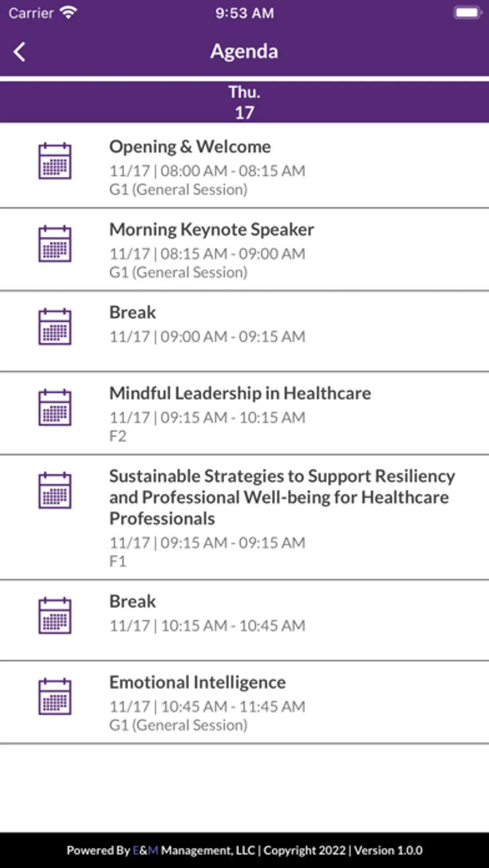This screenshot has height=868, width=489.
Task: Click calendar icon beside the 09:00 AM Break
Action: 55,326
